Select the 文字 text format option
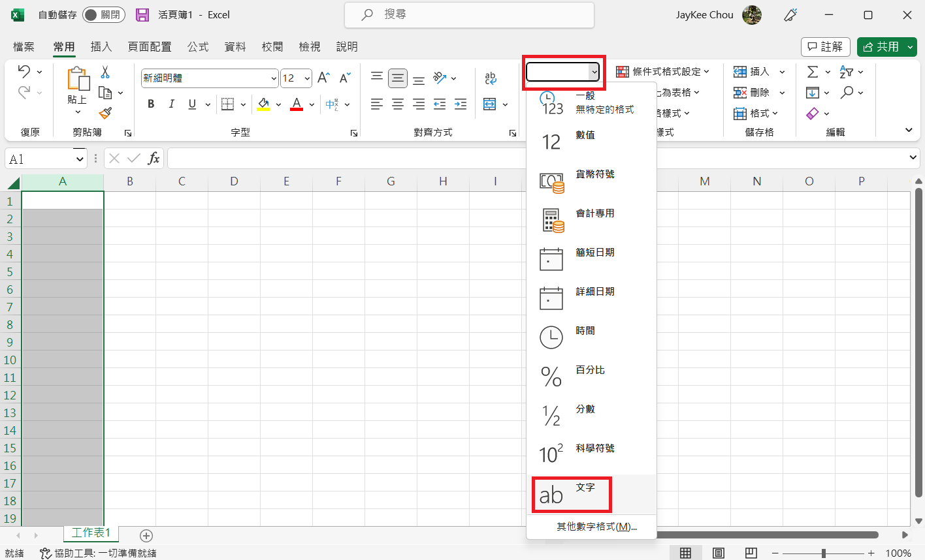This screenshot has width=925, height=560. tap(572, 495)
